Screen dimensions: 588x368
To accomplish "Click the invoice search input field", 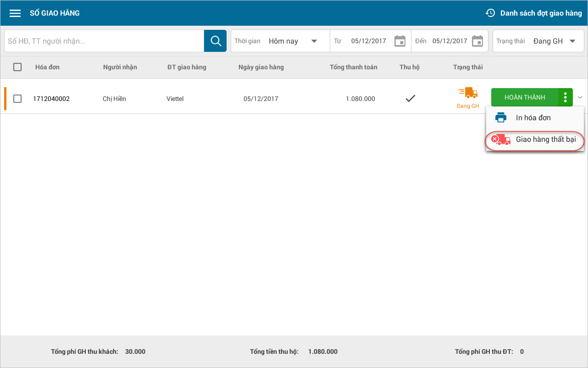I will click(x=104, y=41).
